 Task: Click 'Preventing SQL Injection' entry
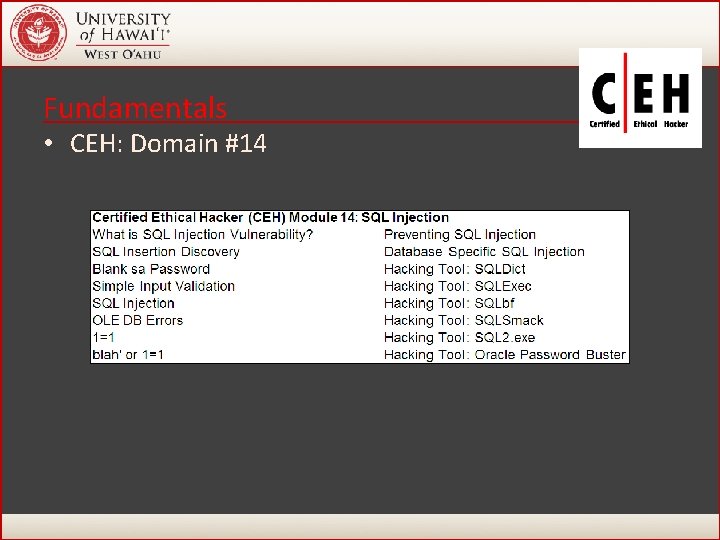click(x=460, y=235)
